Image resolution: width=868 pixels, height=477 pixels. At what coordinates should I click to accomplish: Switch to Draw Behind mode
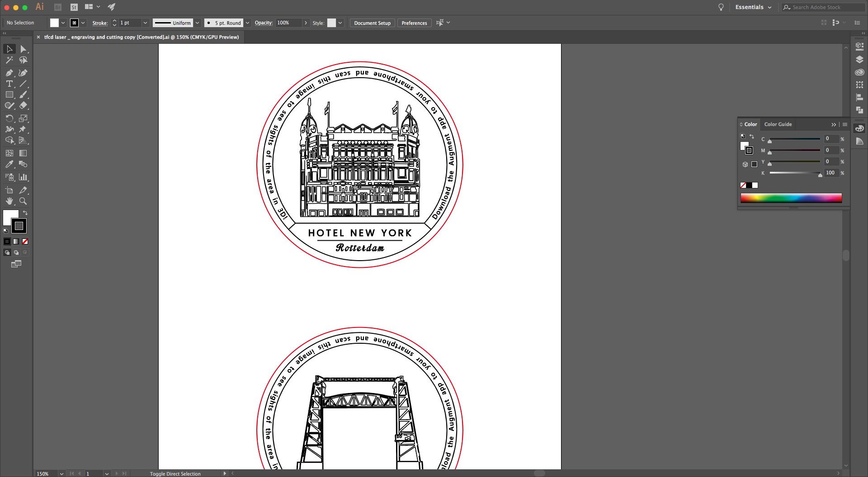pos(16,253)
